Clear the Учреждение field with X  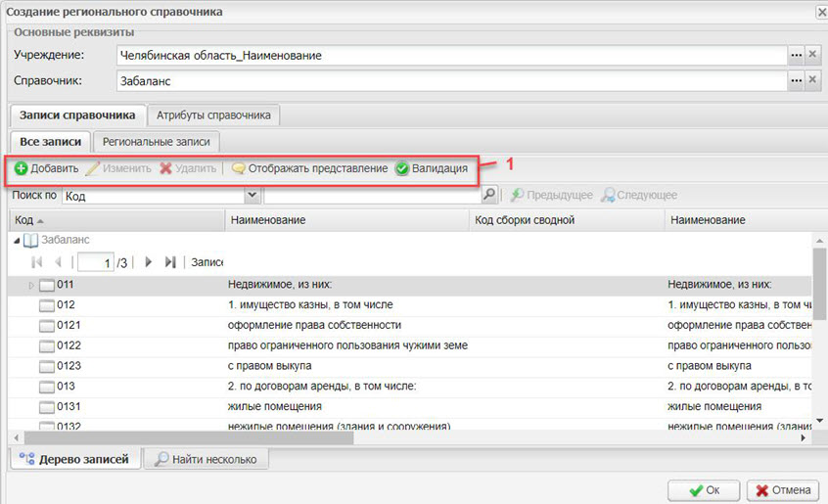pos(813,56)
